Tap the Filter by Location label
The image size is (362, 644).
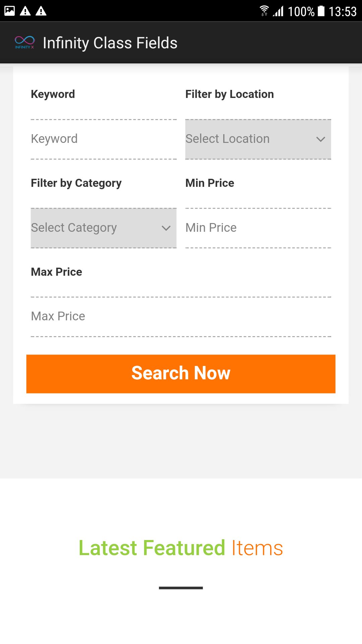coord(230,94)
